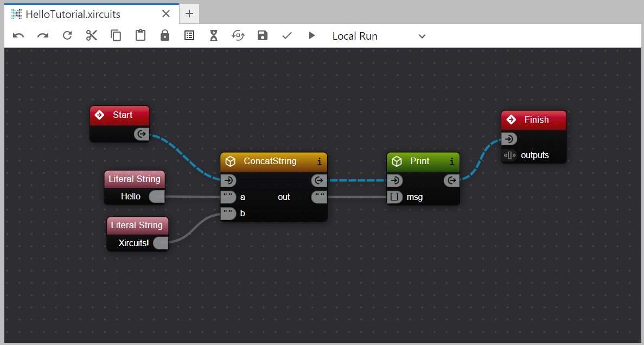Image resolution: width=644 pixels, height=345 pixels.
Task: Click the cube icon on Print node
Action: tap(397, 161)
